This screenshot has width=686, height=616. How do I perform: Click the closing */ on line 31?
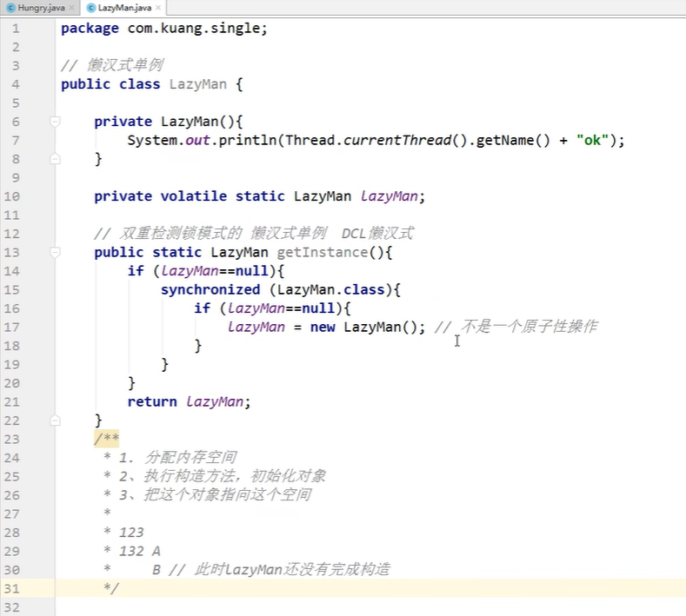[111, 588]
